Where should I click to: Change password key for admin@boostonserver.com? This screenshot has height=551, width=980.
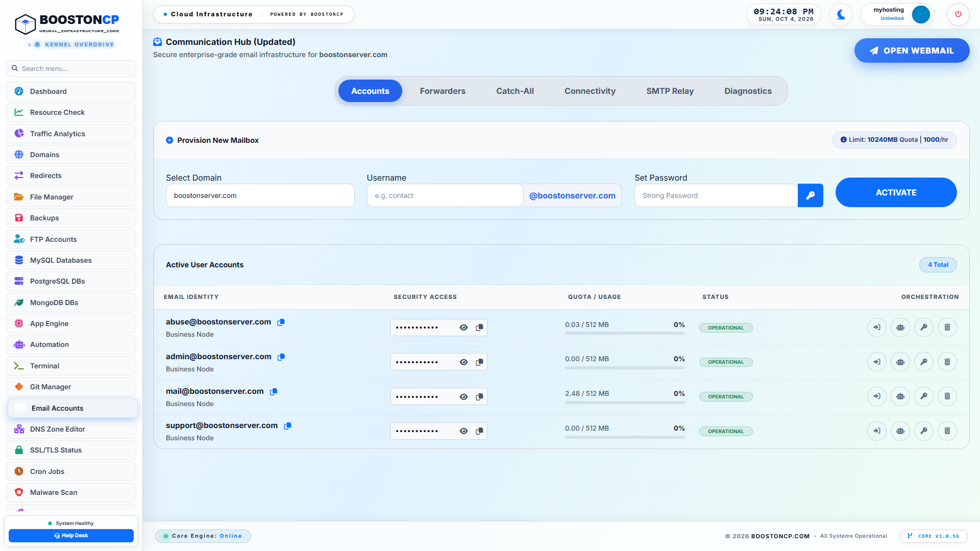pos(924,362)
